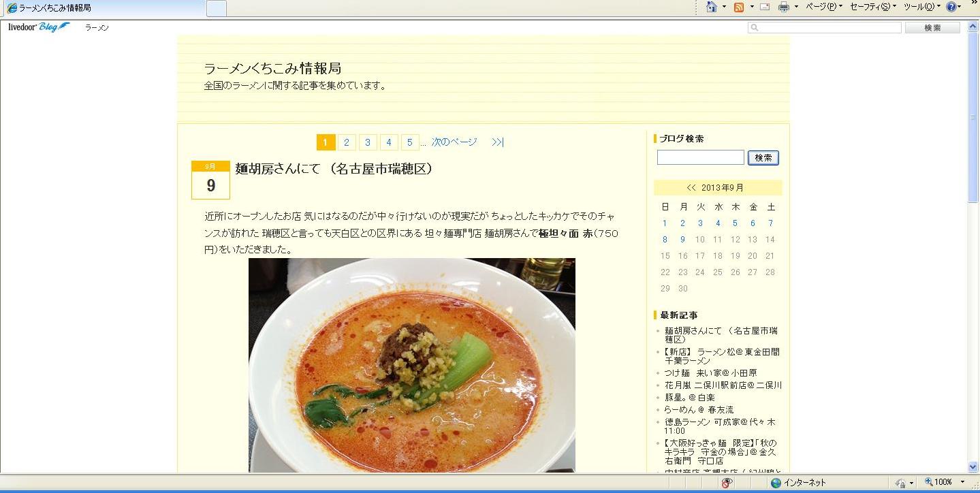This screenshot has height=493, width=980.
Task: Open recent post 【大阪好っきゃ麺 限定】
Action: pyautogui.click(x=721, y=451)
